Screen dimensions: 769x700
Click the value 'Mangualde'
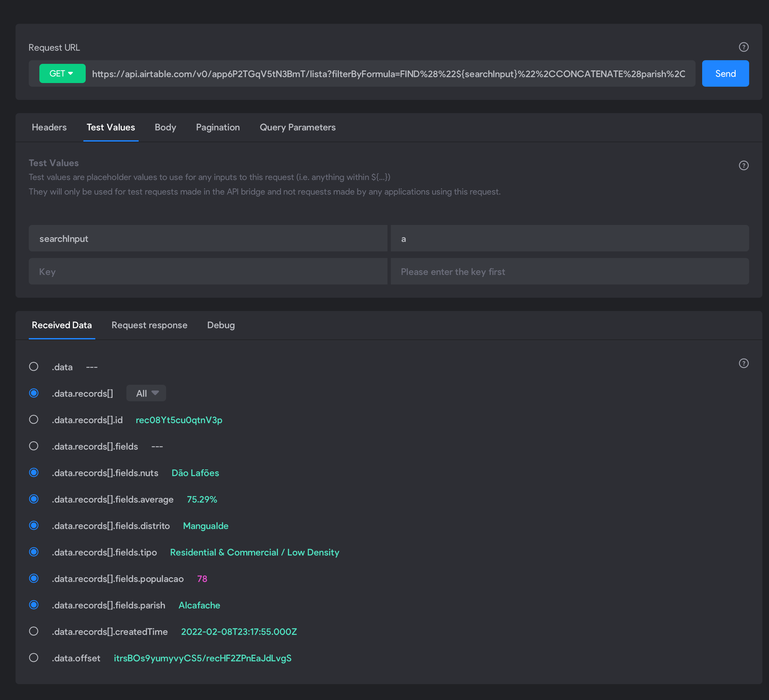pos(205,526)
